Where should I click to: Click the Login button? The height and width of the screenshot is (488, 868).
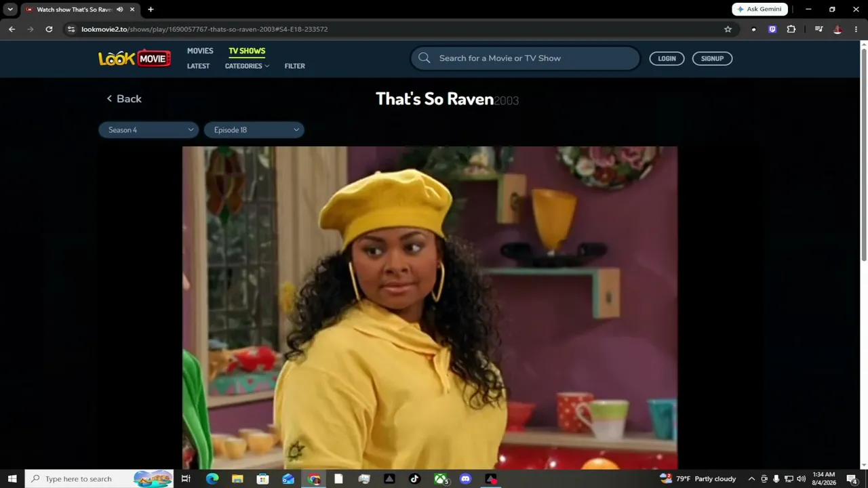coord(667,58)
